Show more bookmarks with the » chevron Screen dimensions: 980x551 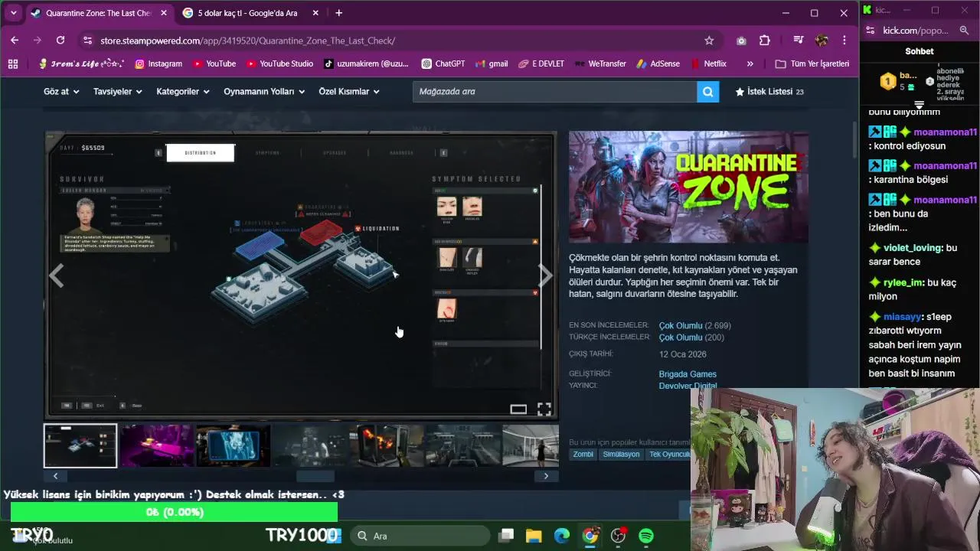click(750, 64)
